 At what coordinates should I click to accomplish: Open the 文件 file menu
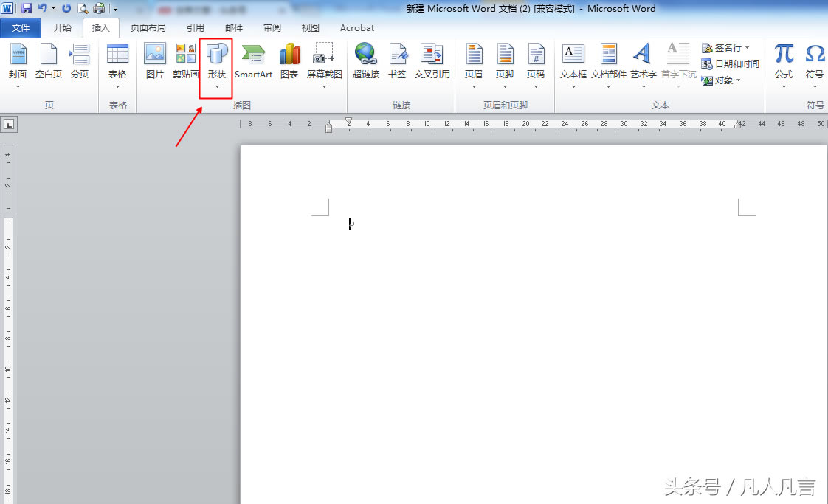(x=21, y=28)
